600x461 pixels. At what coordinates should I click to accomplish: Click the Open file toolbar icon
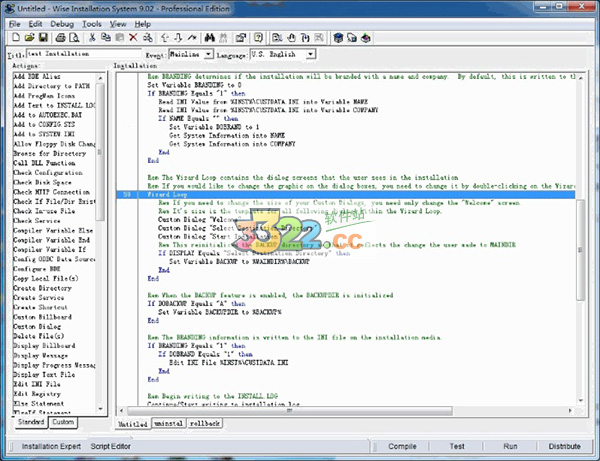tap(29, 37)
